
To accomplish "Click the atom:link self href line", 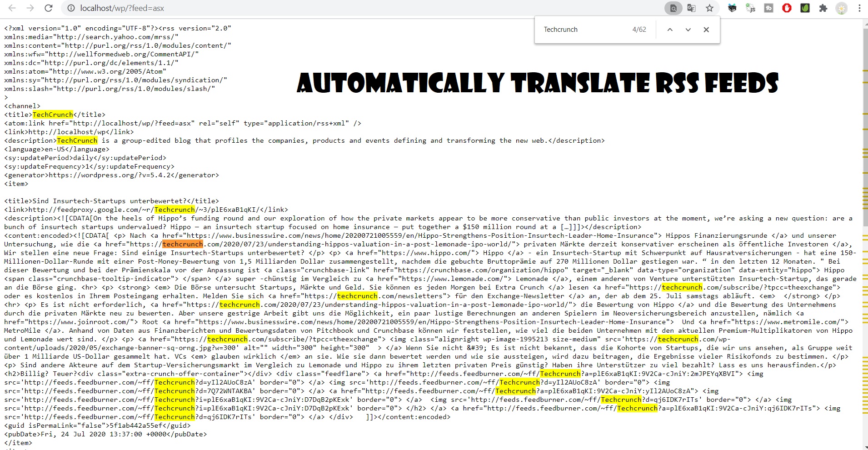I will click(183, 123).
